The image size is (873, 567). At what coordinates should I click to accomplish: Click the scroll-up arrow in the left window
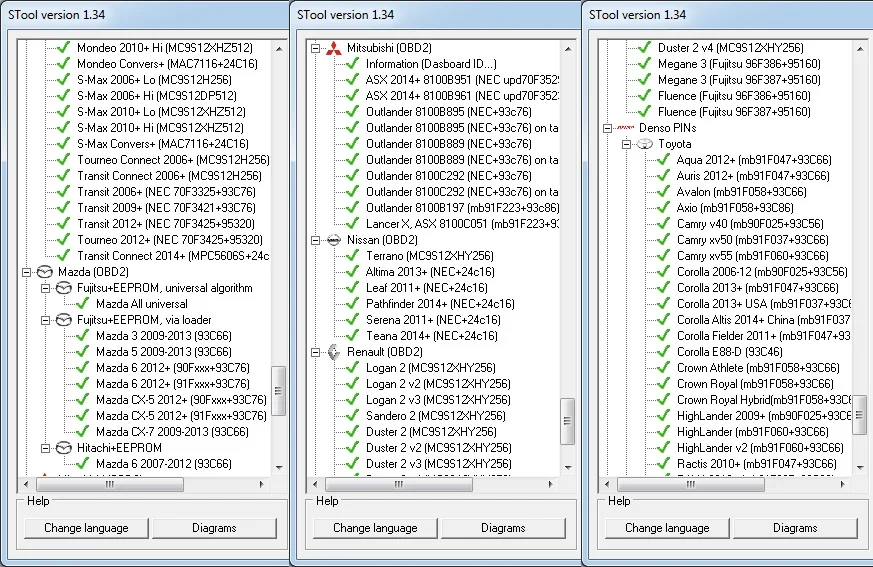(x=279, y=49)
